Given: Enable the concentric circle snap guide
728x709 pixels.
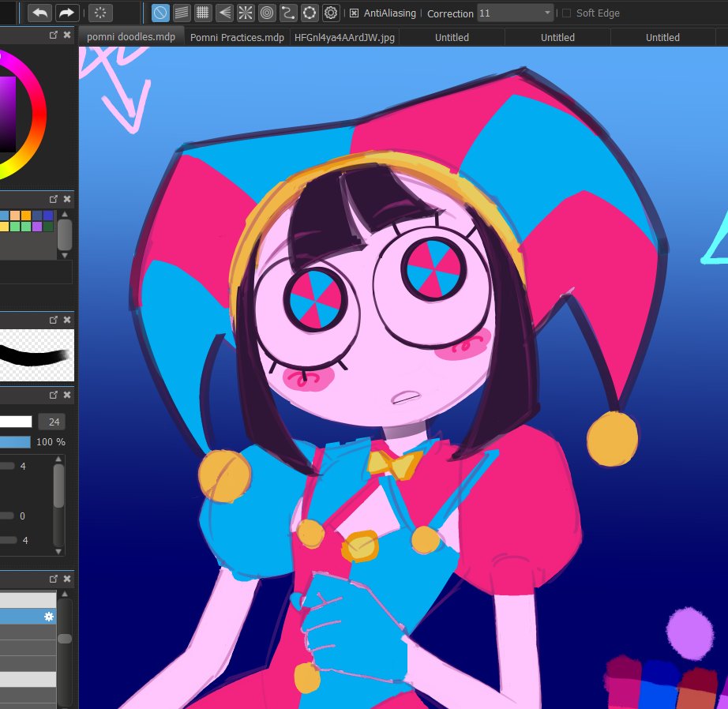Looking at the screenshot, I should [x=267, y=13].
